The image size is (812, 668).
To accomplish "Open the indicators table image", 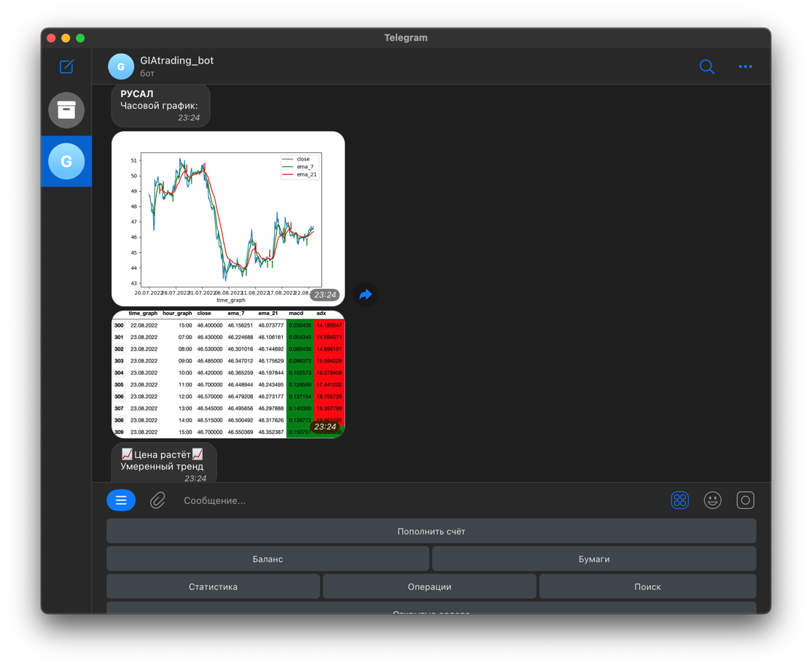I will (x=228, y=374).
